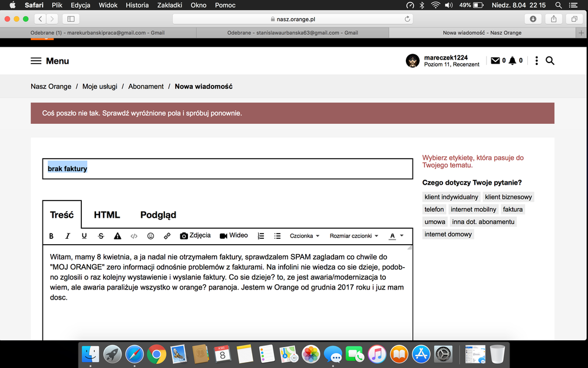Viewport: 588px width, 368px height.
Task: Go to Abonament breadcrumb
Action: coord(146,86)
